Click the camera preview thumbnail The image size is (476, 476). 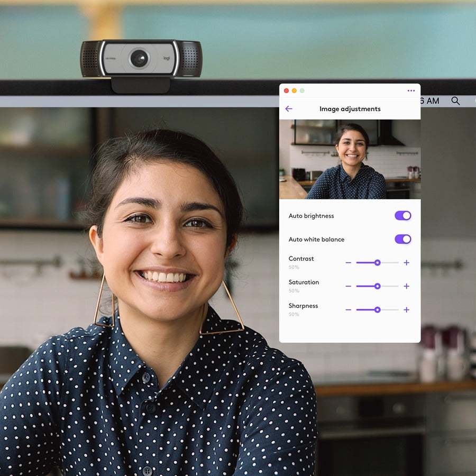click(x=350, y=159)
